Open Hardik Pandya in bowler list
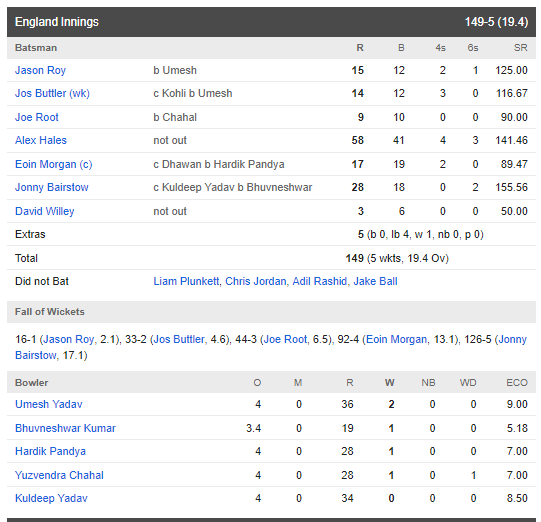 [50, 451]
